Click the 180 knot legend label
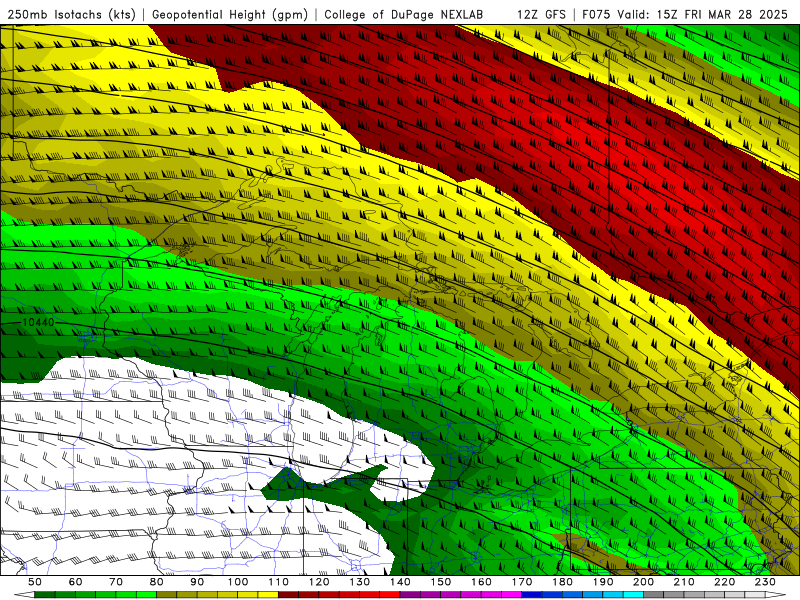 pos(562,582)
